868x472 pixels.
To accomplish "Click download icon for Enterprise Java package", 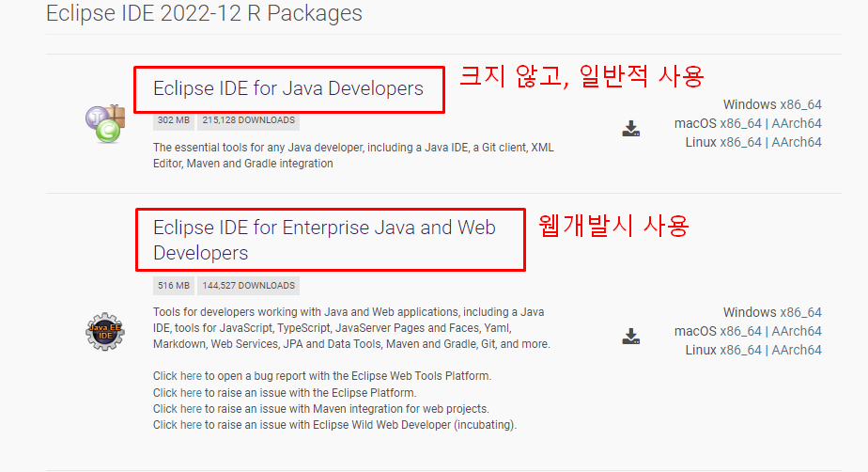I will tap(630, 337).
